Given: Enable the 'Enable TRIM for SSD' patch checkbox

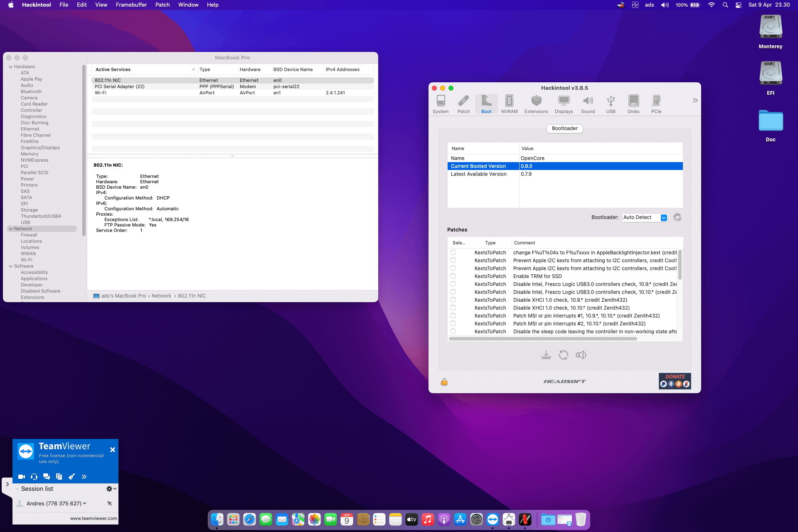Looking at the screenshot, I should [453, 276].
